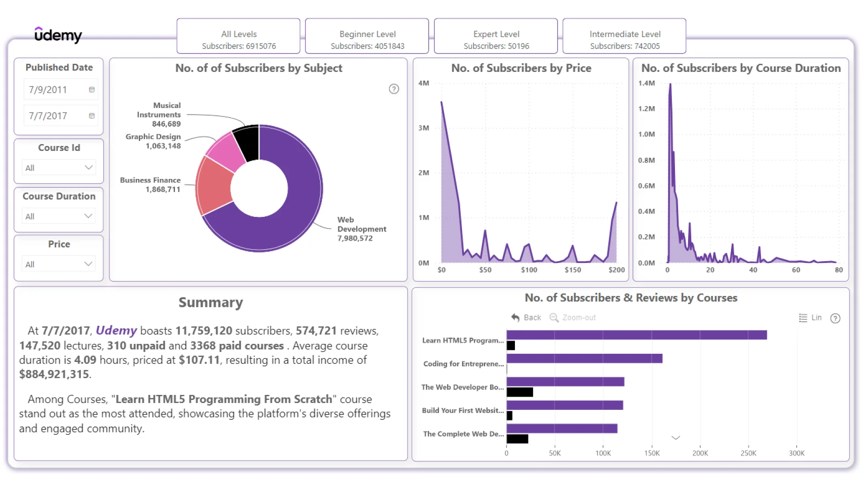Click the No. of Subscribers by Subject title

(259, 68)
